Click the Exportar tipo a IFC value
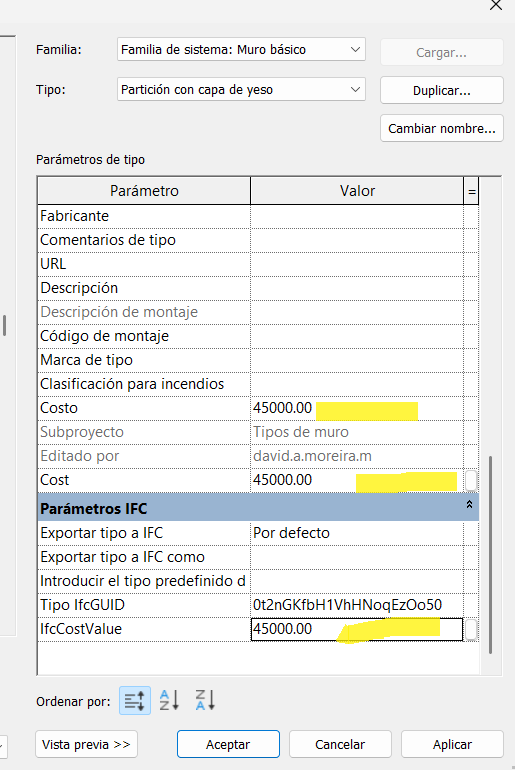Viewport: 515px width, 770px height. click(x=357, y=533)
